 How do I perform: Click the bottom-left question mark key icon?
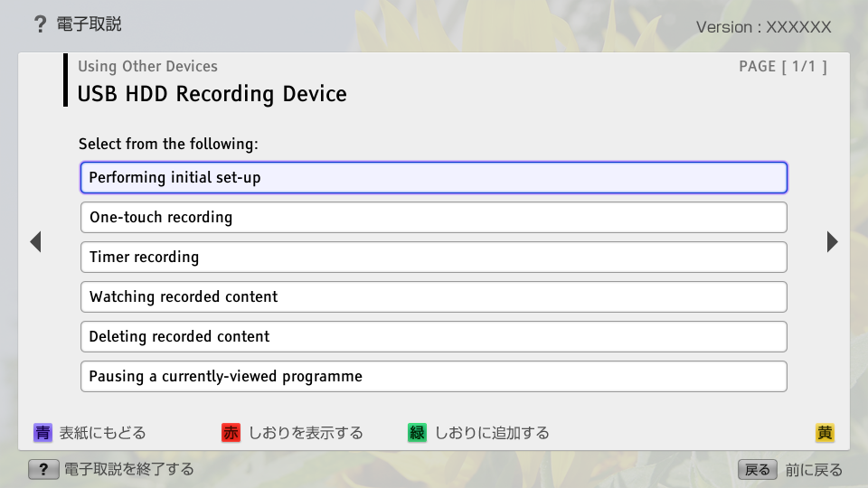(x=42, y=470)
